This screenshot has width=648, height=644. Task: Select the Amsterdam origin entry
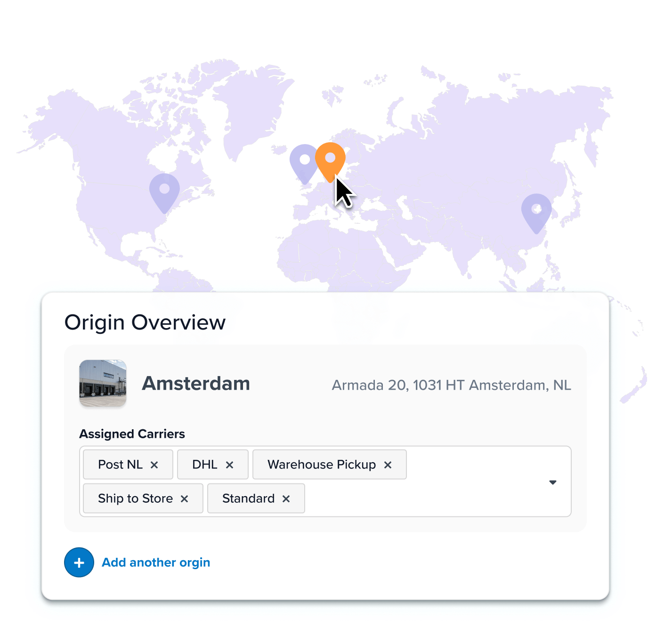tap(195, 384)
